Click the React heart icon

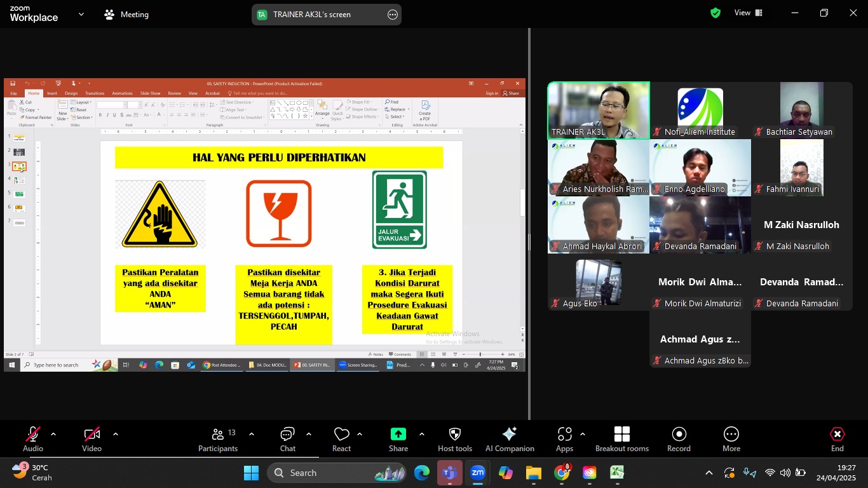tap(341, 439)
